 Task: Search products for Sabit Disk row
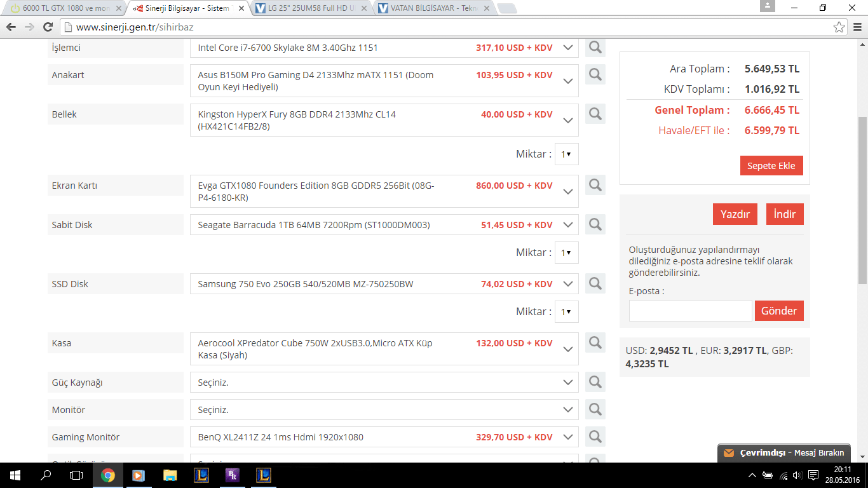coord(595,224)
